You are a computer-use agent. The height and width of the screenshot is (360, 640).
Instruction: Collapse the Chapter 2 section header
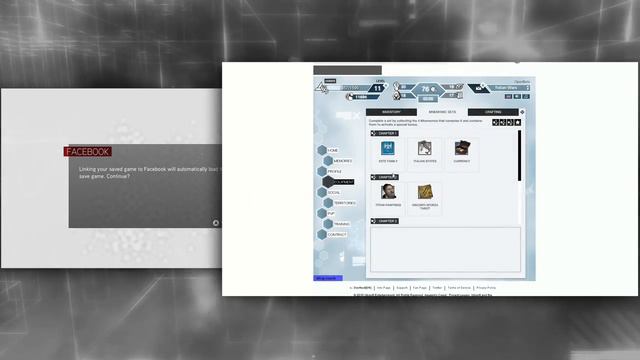click(384, 177)
